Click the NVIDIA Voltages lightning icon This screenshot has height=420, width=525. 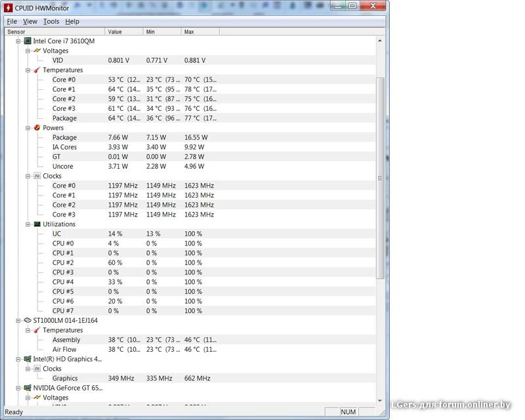(x=37, y=398)
